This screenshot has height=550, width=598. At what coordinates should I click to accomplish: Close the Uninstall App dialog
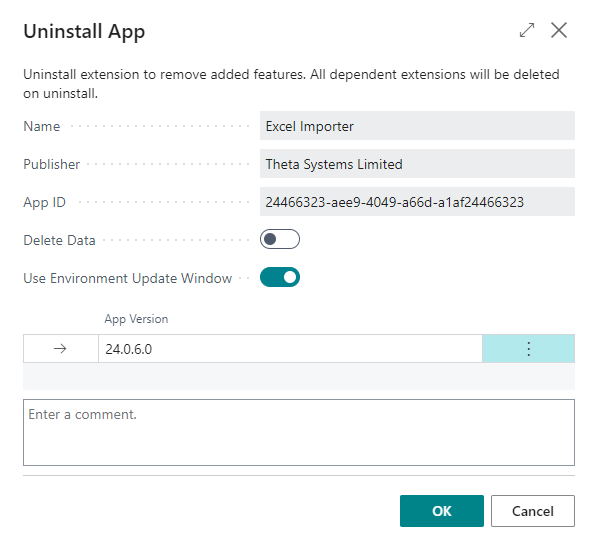[x=559, y=30]
